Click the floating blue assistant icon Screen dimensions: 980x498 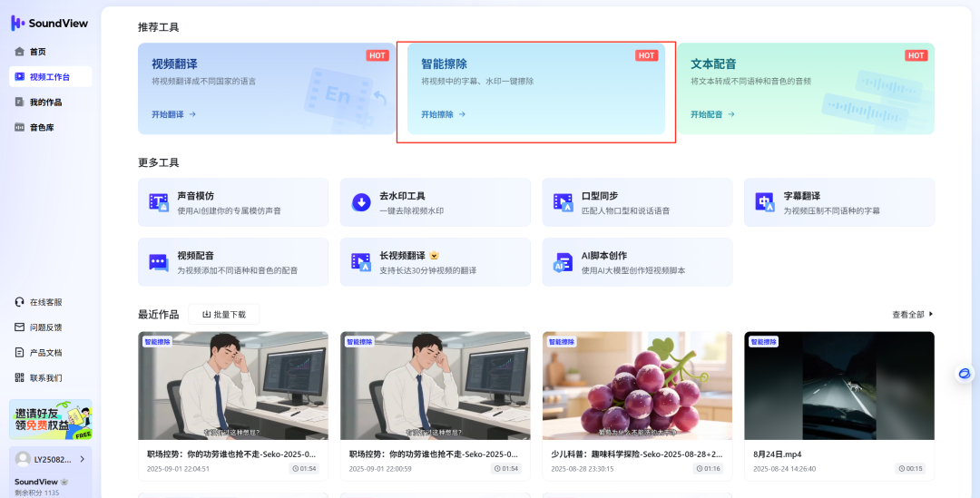pos(965,374)
